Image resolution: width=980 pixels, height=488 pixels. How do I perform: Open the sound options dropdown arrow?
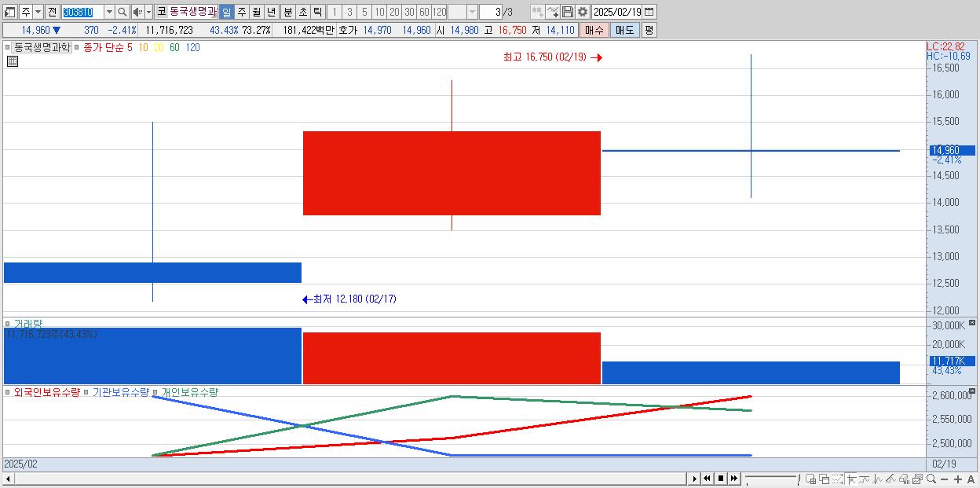[148, 12]
